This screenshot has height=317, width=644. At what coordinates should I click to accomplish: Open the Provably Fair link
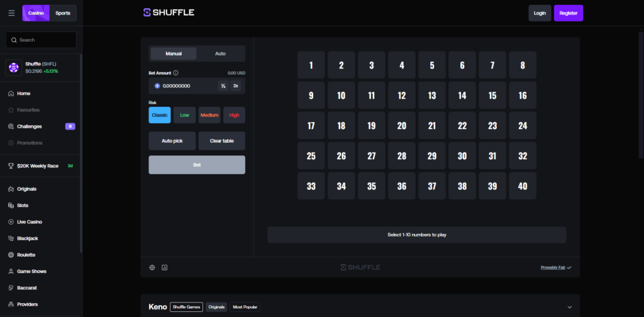(x=553, y=268)
